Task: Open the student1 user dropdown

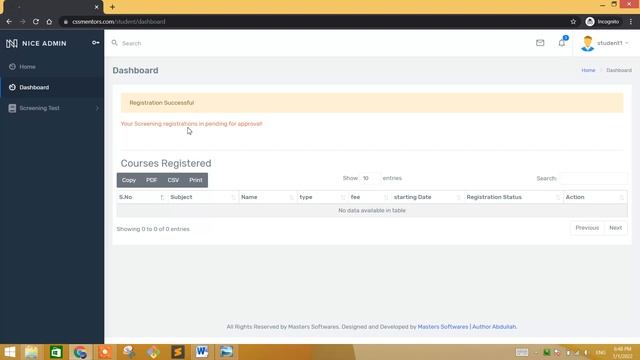Action: (612, 43)
